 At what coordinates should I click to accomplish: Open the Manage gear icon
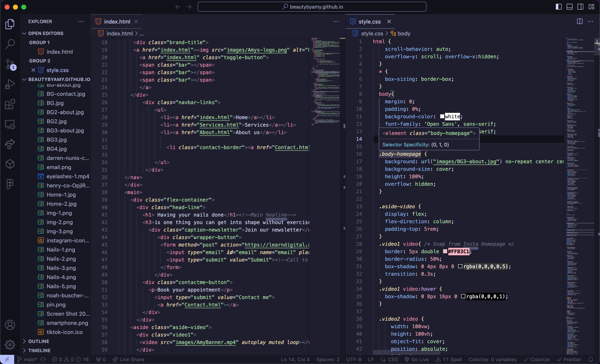tap(10, 345)
